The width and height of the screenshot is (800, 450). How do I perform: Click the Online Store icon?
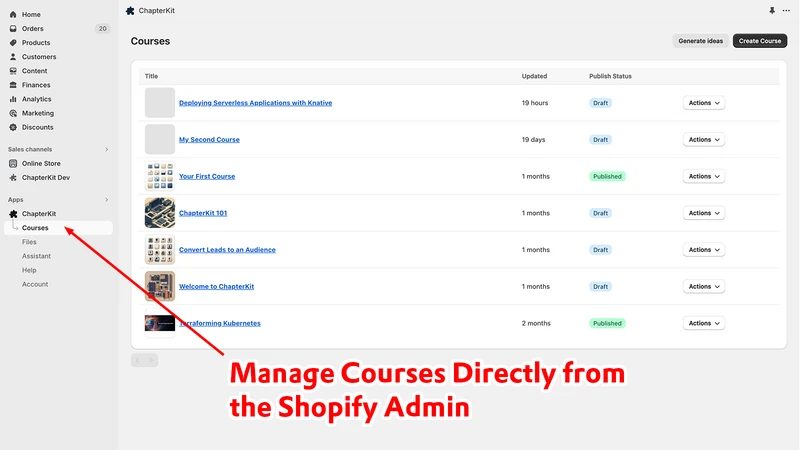coord(13,163)
